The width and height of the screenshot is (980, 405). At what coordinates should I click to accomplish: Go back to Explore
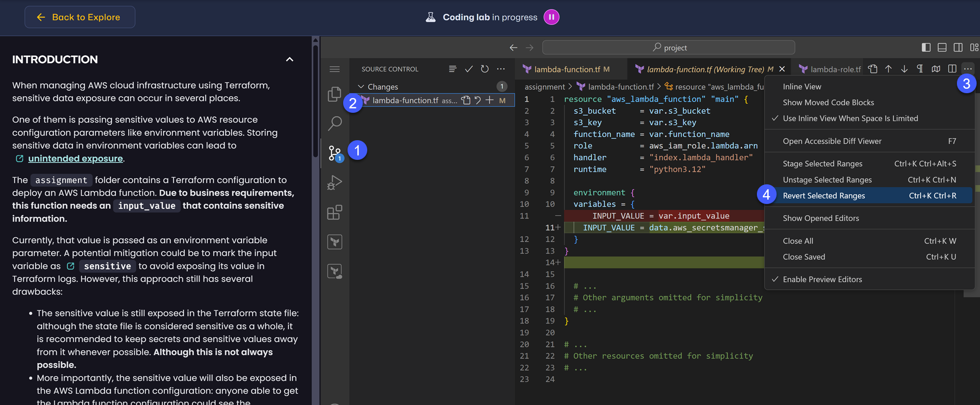(x=80, y=17)
